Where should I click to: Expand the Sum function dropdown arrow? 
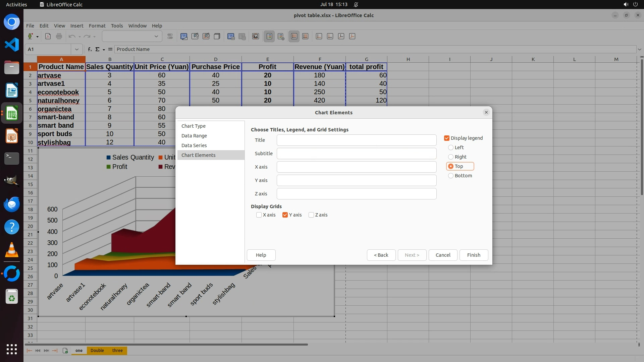tap(104, 50)
